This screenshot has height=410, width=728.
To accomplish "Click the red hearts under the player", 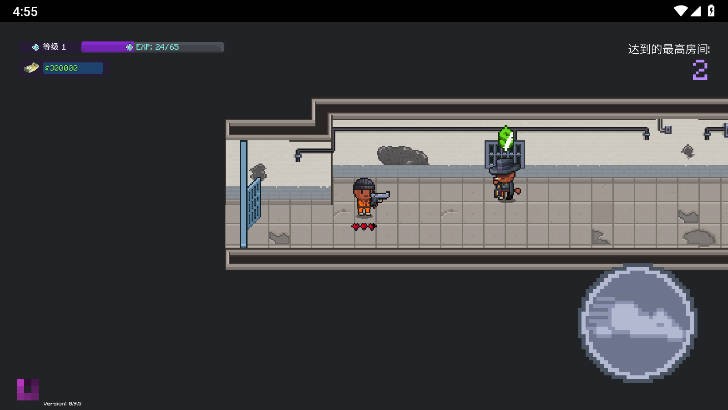I will point(363,227).
